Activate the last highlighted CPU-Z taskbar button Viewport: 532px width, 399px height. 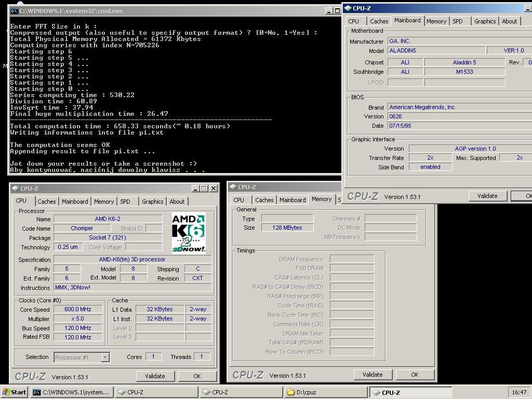pos(410,392)
